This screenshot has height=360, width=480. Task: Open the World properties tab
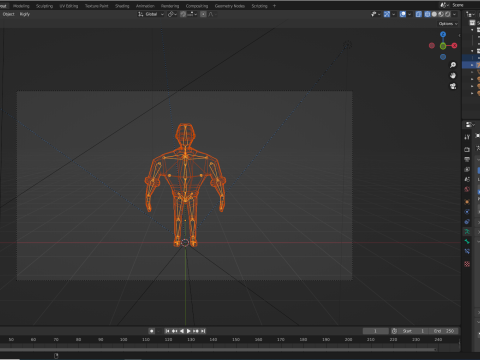pos(467,189)
